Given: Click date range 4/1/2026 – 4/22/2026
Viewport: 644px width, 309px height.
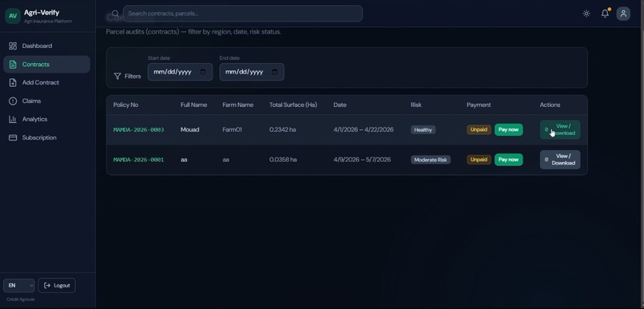Looking at the screenshot, I should pos(364,129).
